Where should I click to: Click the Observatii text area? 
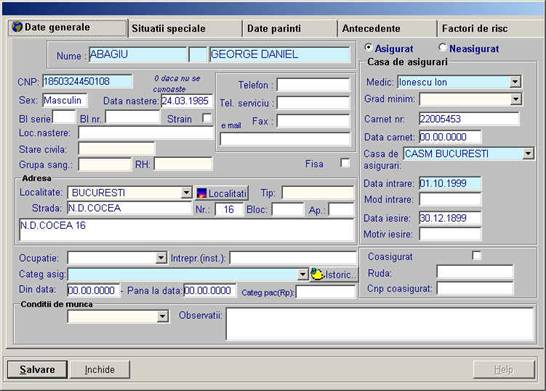(380, 323)
